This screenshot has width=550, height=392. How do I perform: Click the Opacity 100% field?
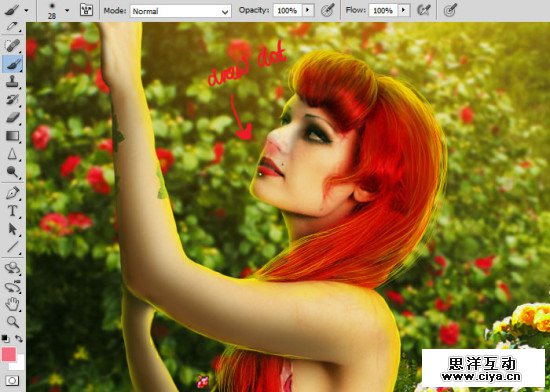pyautogui.click(x=287, y=11)
